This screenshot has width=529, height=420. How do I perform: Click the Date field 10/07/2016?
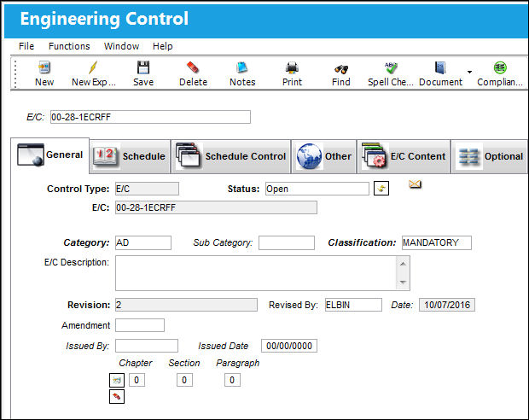click(x=447, y=305)
